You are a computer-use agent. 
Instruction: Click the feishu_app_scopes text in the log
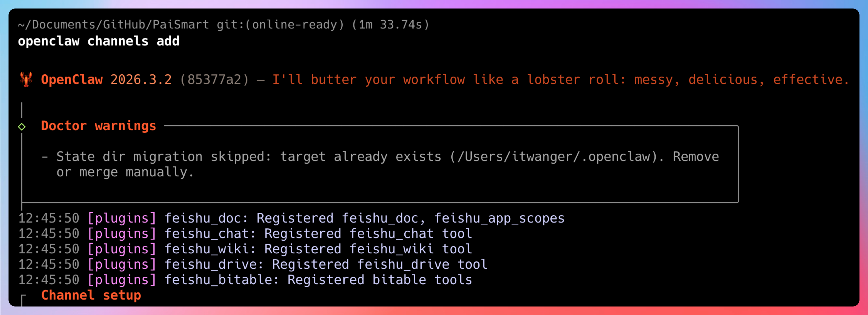click(499, 219)
